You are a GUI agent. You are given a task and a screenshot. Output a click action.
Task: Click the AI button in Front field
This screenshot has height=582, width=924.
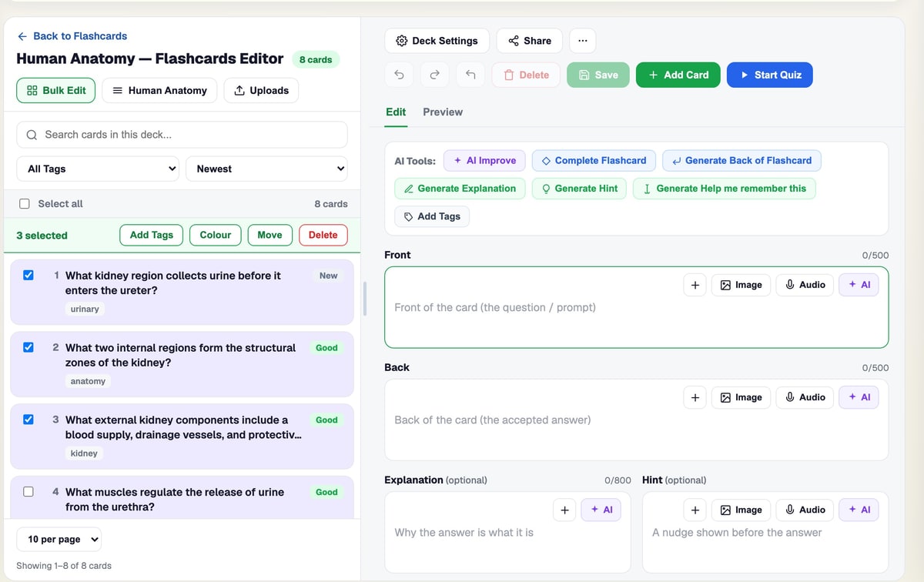pos(859,285)
